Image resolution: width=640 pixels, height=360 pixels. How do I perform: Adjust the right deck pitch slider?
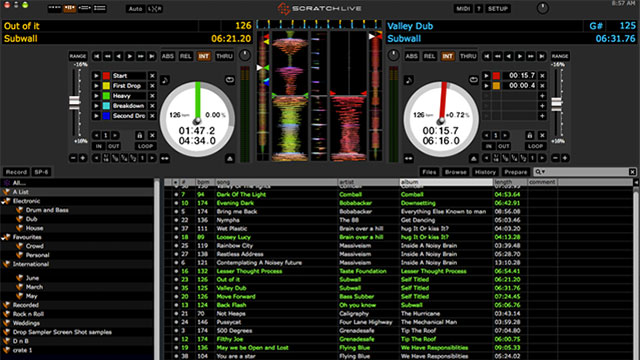tap(556, 104)
